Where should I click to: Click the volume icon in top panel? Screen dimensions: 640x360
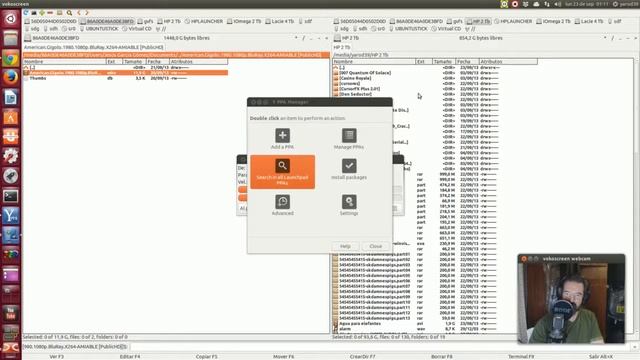[558, 4]
